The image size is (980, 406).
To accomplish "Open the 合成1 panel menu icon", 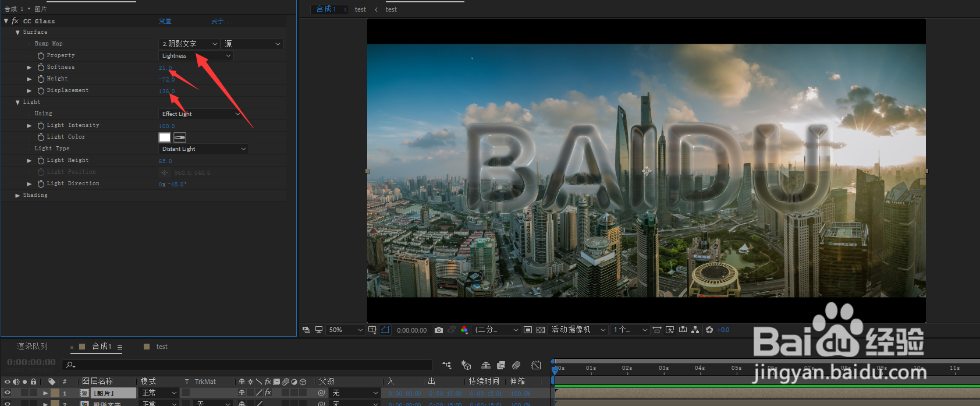I will click(x=120, y=347).
